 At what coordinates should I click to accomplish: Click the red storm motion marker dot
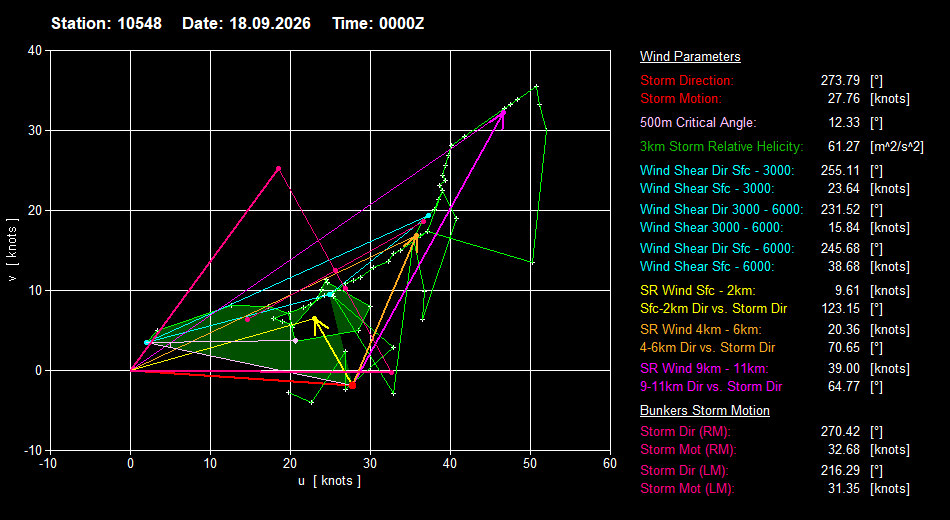point(352,385)
